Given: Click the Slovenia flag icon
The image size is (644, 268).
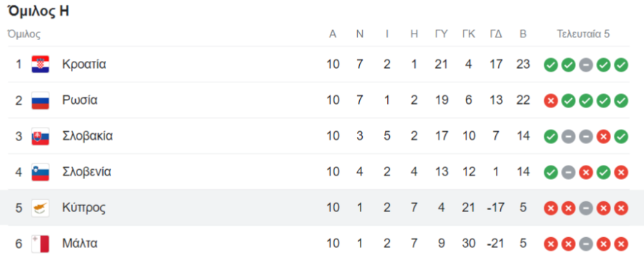Looking at the screenshot, I should coord(40,172).
